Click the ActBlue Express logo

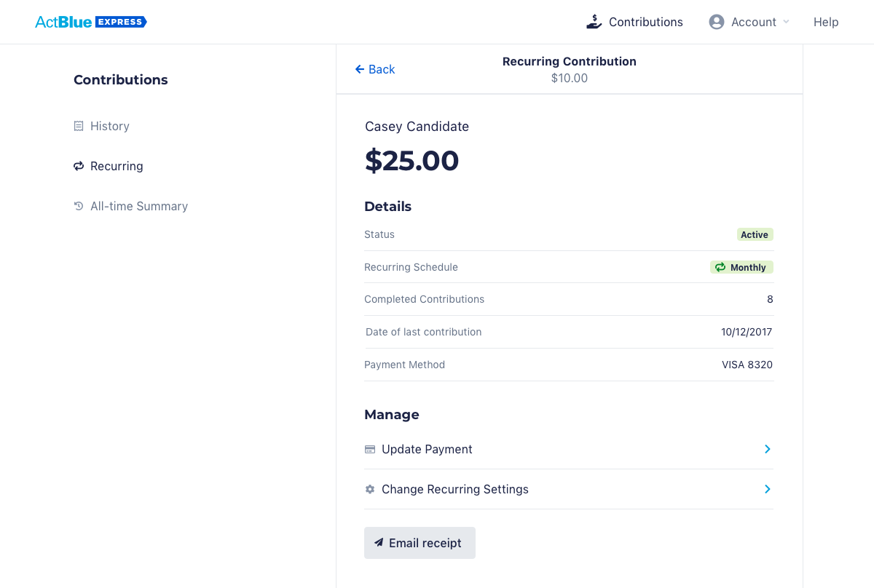pos(91,22)
